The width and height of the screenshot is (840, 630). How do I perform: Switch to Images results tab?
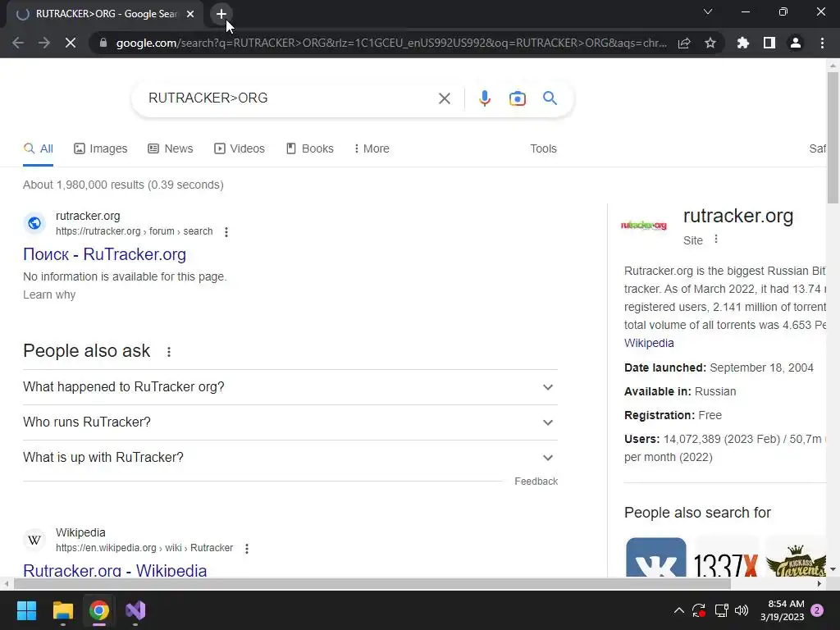[x=101, y=149]
